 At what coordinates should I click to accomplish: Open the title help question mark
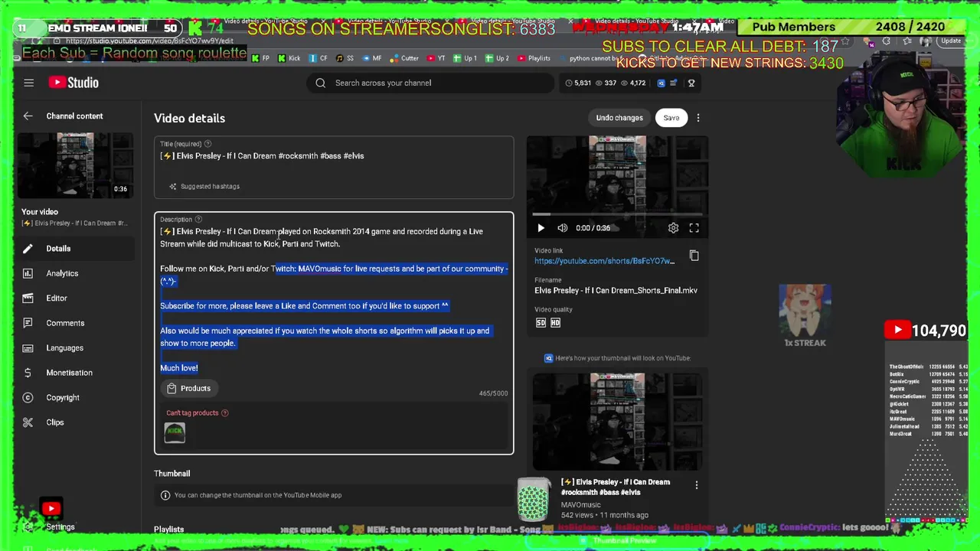pyautogui.click(x=207, y=144)
